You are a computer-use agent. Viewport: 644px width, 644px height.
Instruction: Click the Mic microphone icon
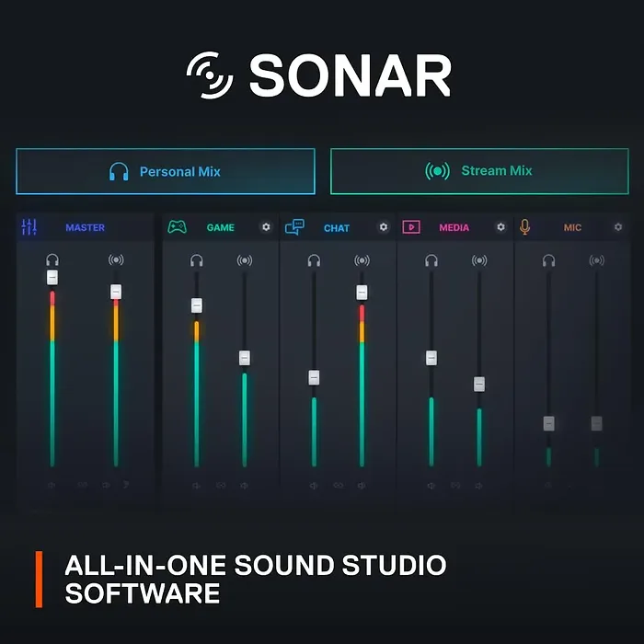525,226
